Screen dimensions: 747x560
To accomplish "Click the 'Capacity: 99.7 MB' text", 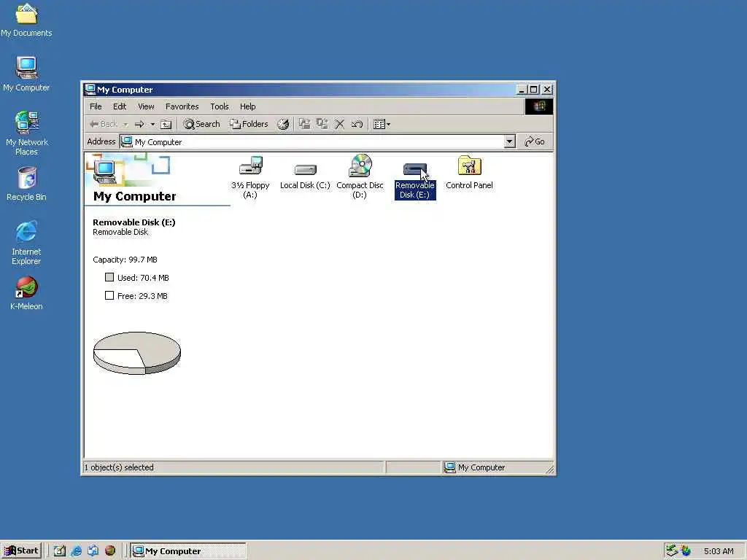I will pos(125,260).
